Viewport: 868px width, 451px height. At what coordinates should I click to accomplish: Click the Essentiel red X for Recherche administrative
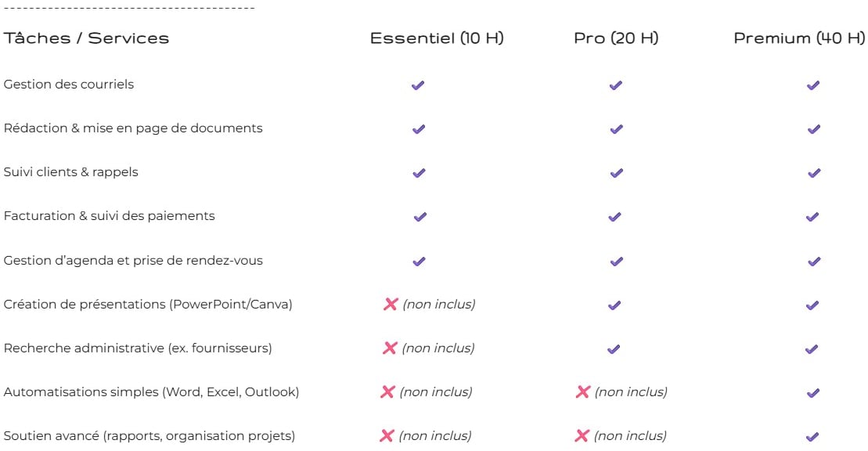click(390, 348)
